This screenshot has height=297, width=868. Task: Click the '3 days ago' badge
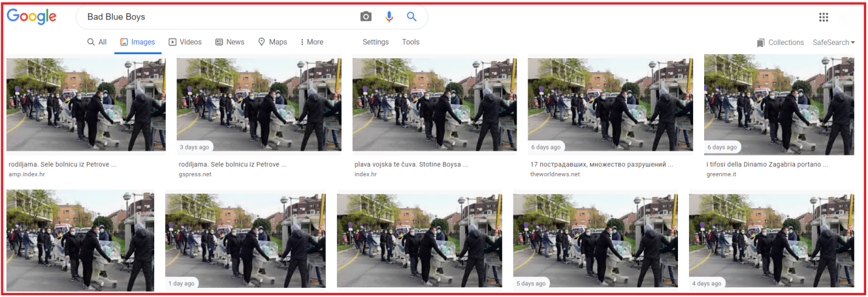click(x=195, y=147)
